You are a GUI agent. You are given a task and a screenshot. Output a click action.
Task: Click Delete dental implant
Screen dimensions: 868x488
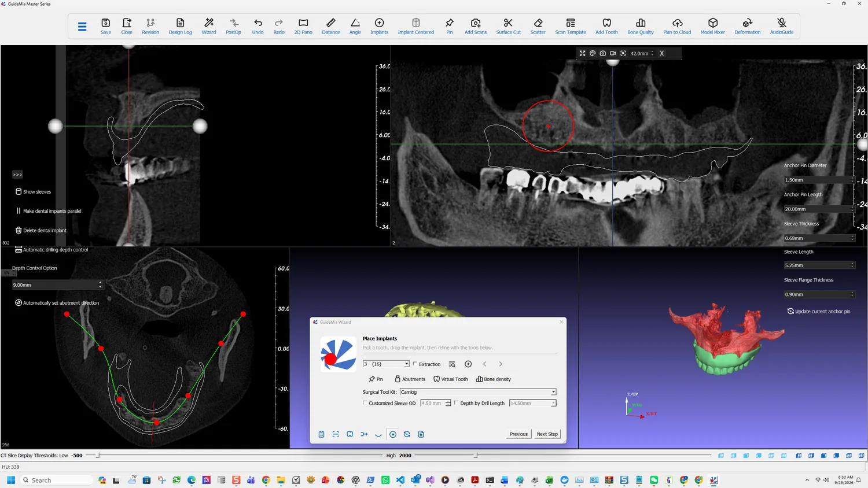click(41, 230)
